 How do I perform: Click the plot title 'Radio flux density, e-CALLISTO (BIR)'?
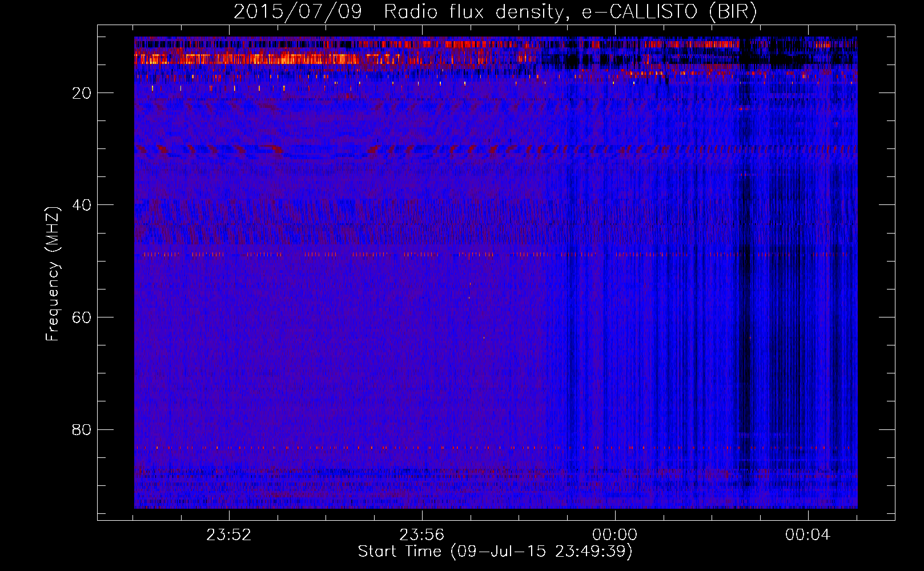tap(570, 12)
